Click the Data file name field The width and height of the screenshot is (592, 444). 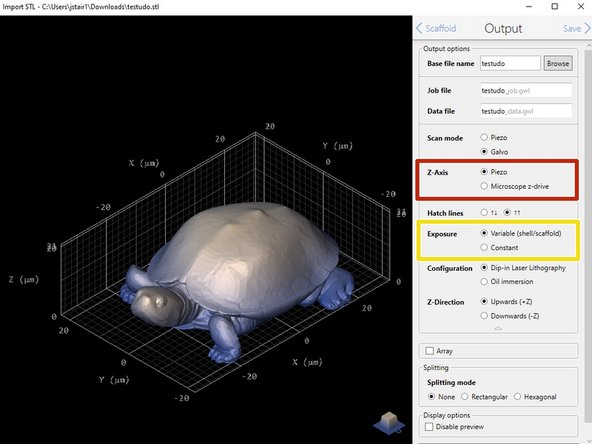click(x=526, y=111)
